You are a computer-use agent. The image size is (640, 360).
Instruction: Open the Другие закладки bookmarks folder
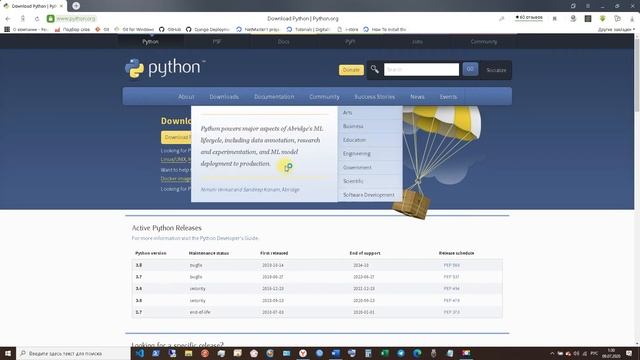tap(616, 29)
